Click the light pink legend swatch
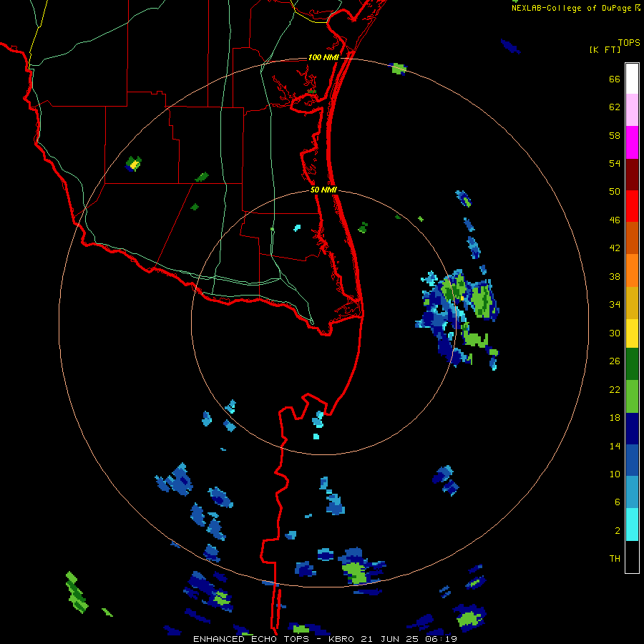 coord(632,110)
